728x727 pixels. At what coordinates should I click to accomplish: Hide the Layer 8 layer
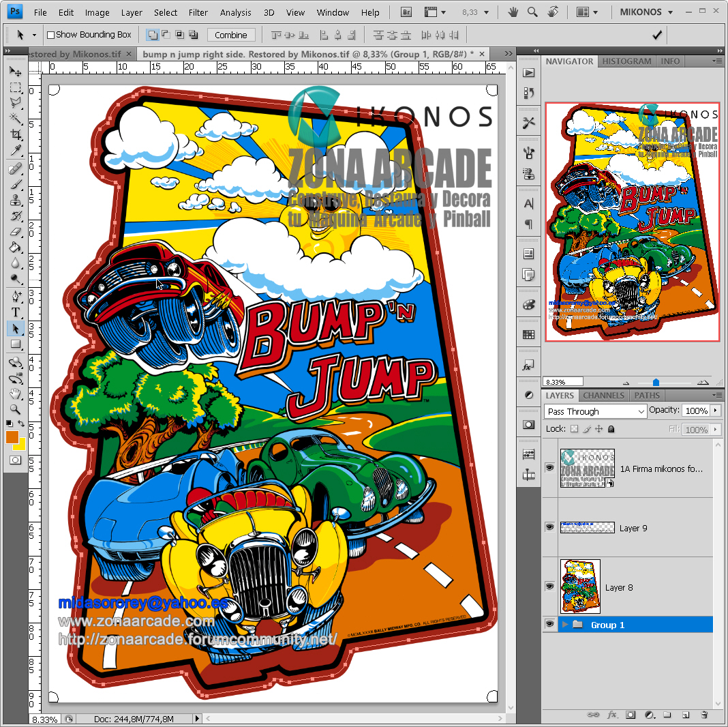tap(549, 586)
